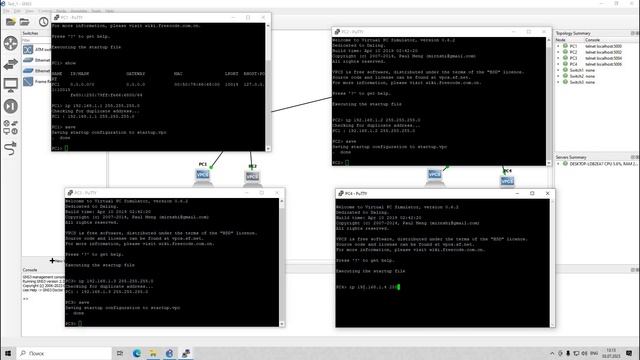Browse switches with the double-arrow sidebar icon
This screenshot has width=640, height=360.
pyautogui.click(x=11, y=64)
